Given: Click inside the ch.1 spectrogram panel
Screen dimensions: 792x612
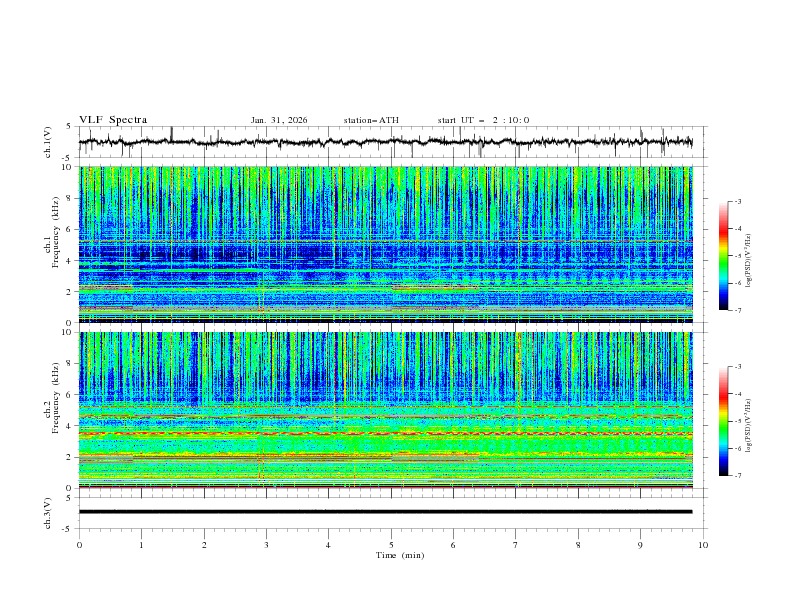Looking at the screenshot, I should coord(385,244).
